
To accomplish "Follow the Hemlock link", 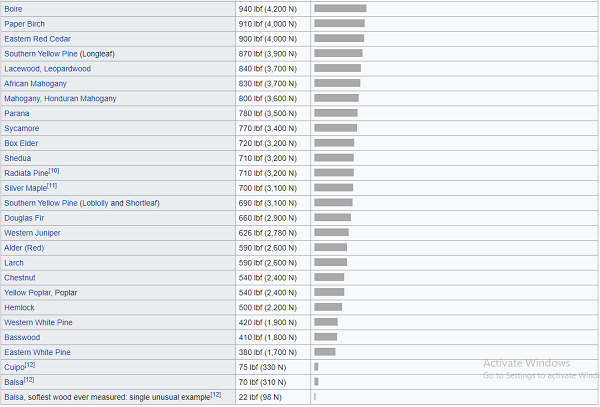I will tap(19, 307).
